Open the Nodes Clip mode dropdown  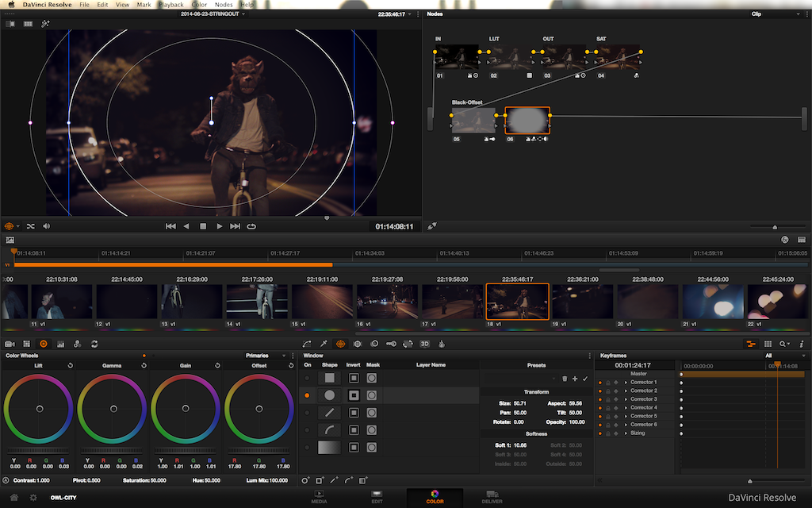pos(776,14)
